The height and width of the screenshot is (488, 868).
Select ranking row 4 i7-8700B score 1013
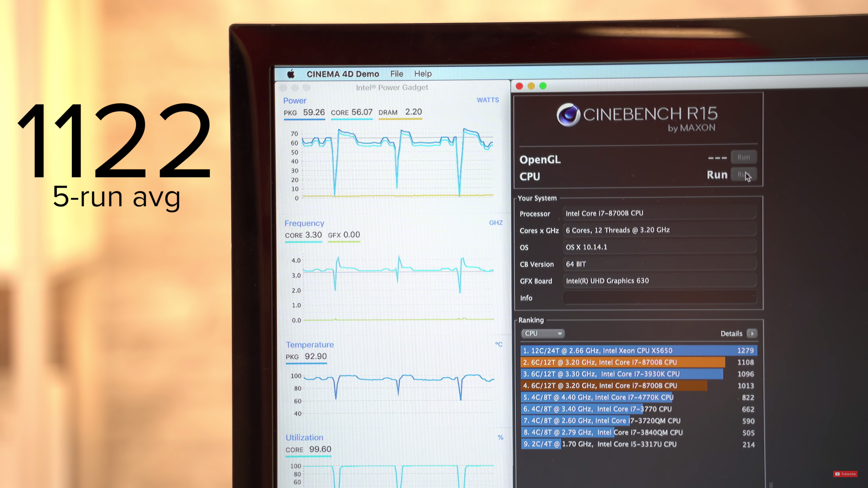pos(639,386)
